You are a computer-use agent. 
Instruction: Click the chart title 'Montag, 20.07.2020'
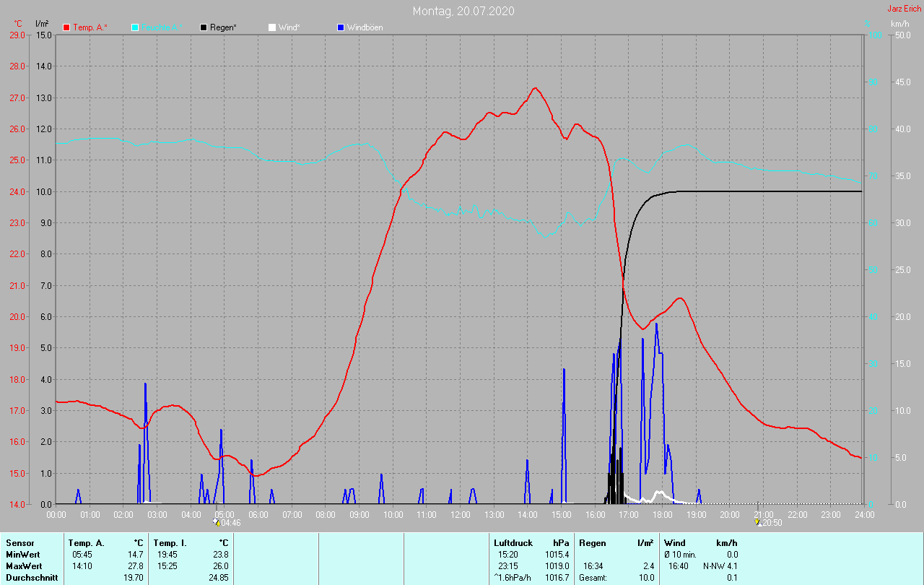[x=463, y=11]
